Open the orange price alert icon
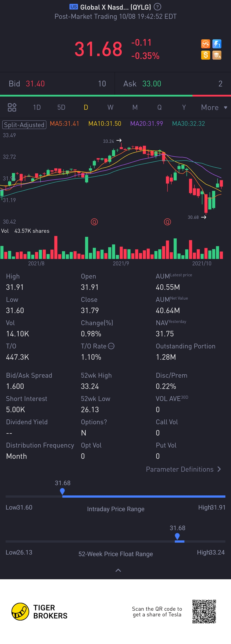231x644 pixels. (x=205, y=44)
